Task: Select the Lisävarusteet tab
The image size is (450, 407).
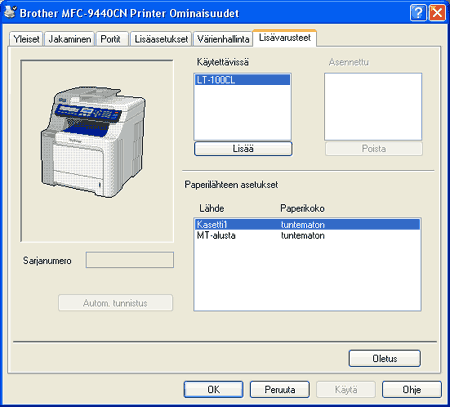Action: pyautogui.click(x=285, y=38)
